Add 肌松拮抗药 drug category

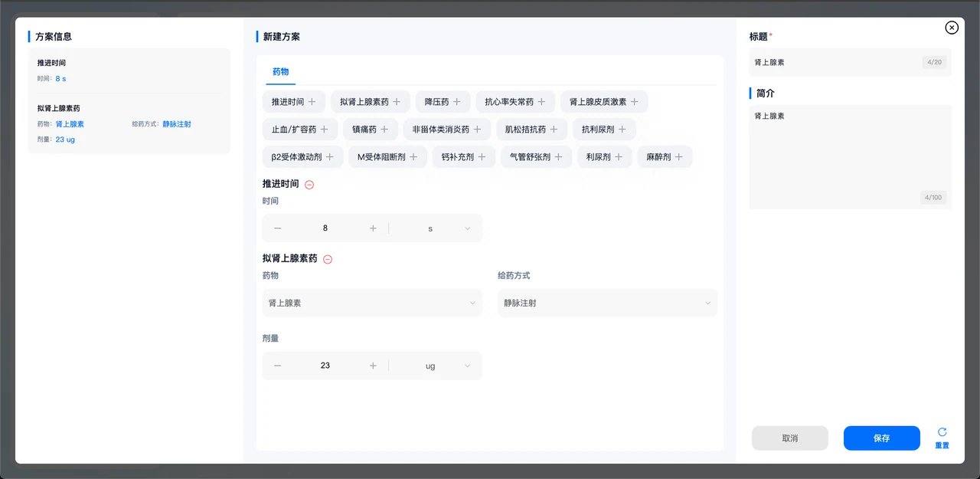(x=531, y=130)
